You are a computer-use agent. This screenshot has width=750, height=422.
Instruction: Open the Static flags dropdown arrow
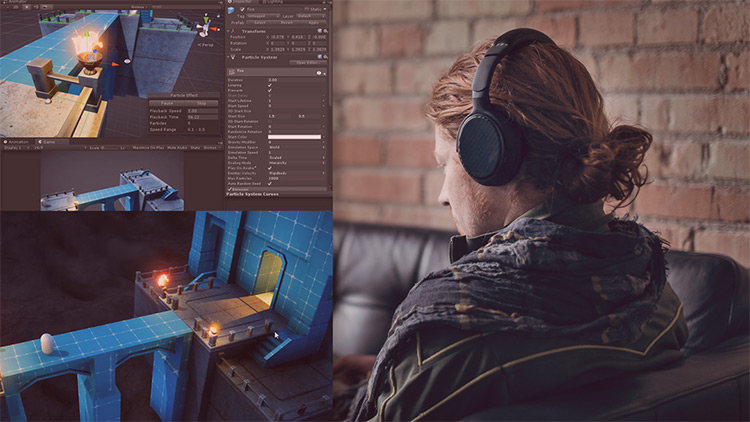(325, 9)
